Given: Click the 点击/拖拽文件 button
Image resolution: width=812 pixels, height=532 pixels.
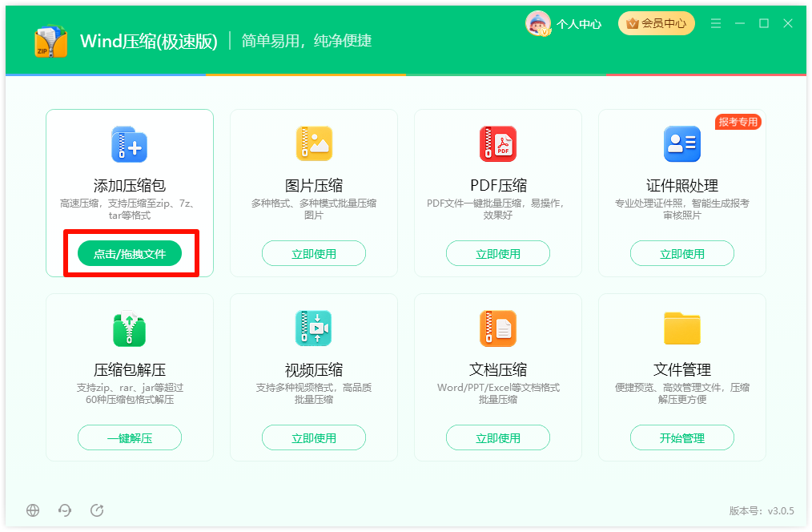Looking at the screenshot, I should pos(130,253).
